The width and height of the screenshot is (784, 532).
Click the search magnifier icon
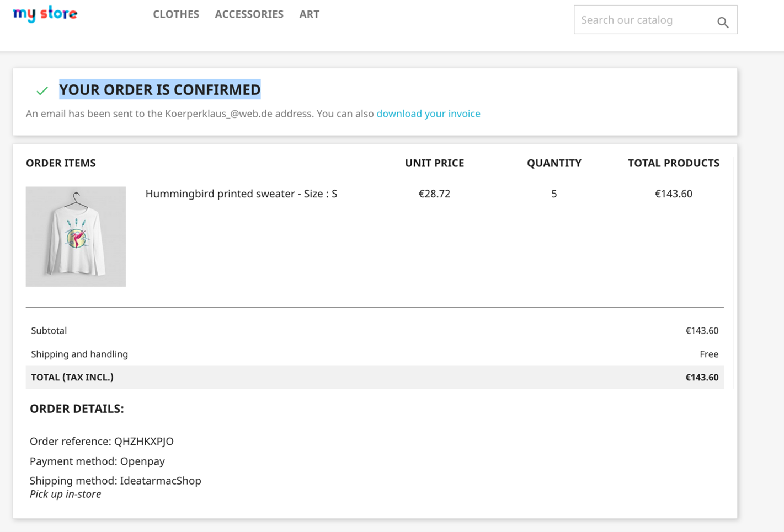coord(723,22)
